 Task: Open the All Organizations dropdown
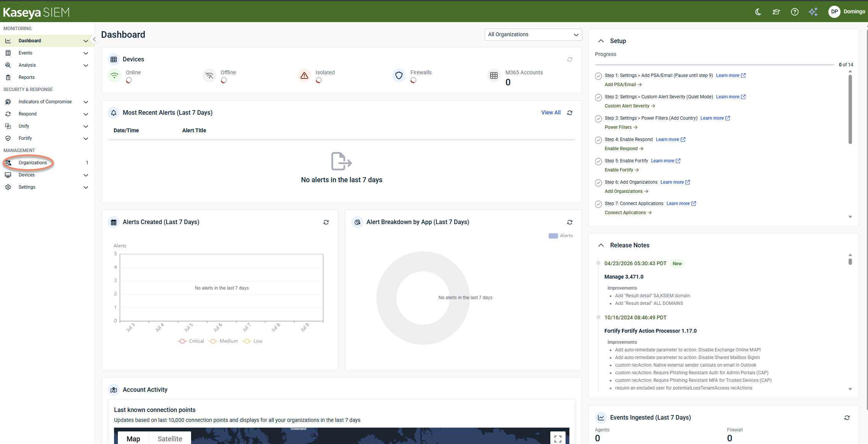pyautogui.click(x=533, y=34)
